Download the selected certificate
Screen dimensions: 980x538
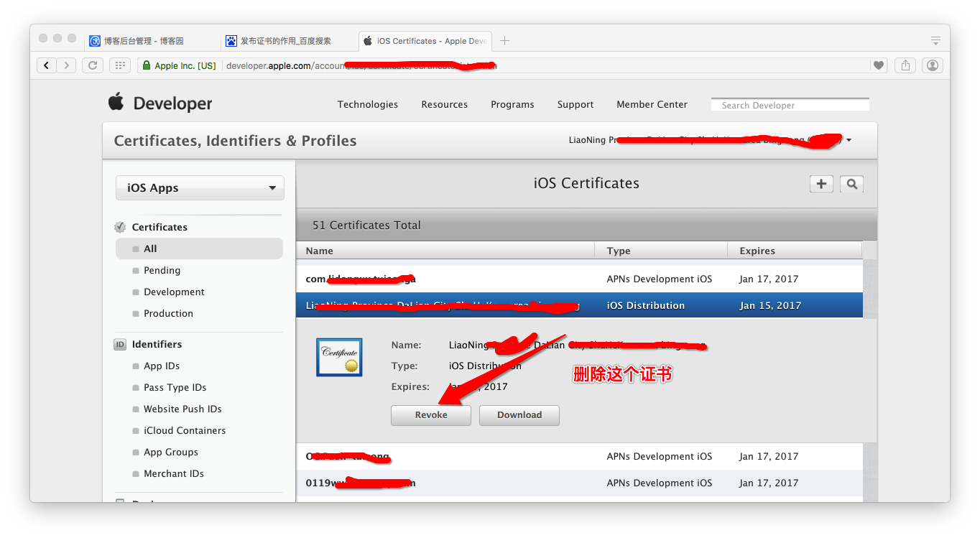pos(519,415)
